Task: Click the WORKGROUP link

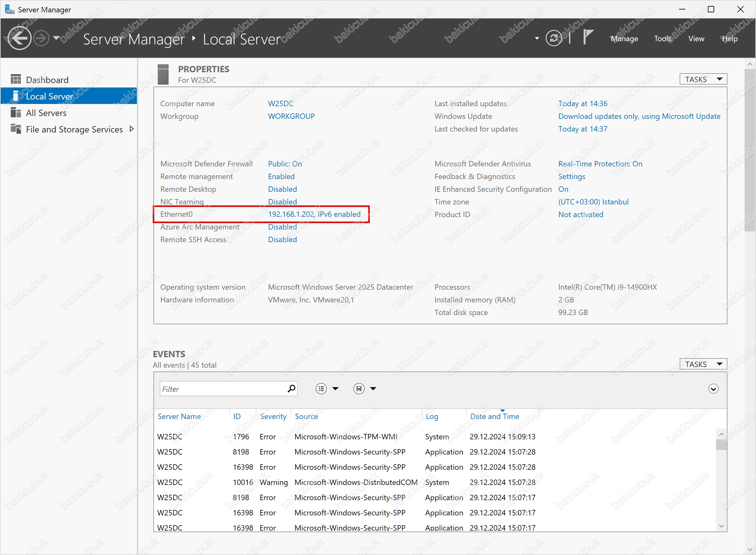Action: point(291,116)
